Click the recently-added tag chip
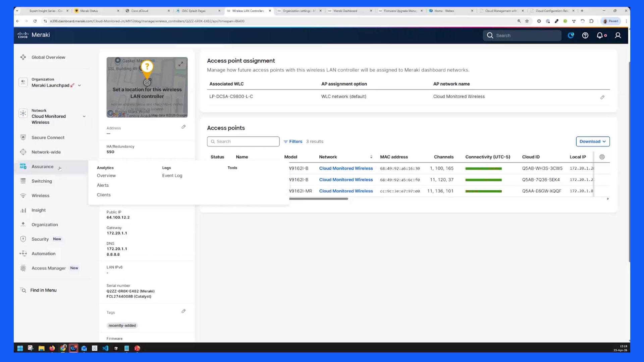 click(122, 325)
